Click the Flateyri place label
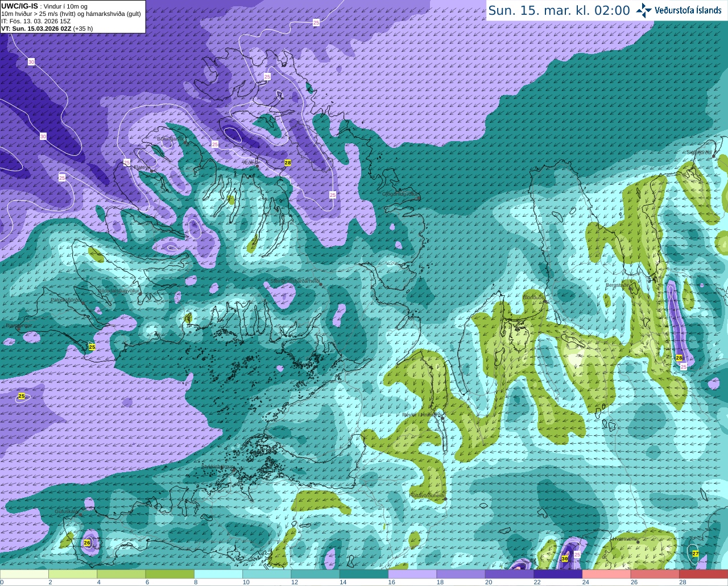The height and width of the screenshot is (586, 728). point(142,167)
